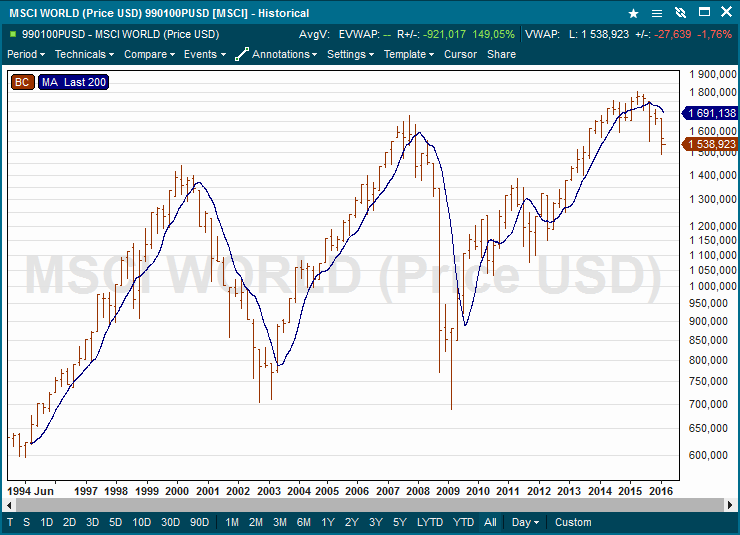Select the 3Y time range
The height and width of the screenshot is (535, 740).
(376, 522)
